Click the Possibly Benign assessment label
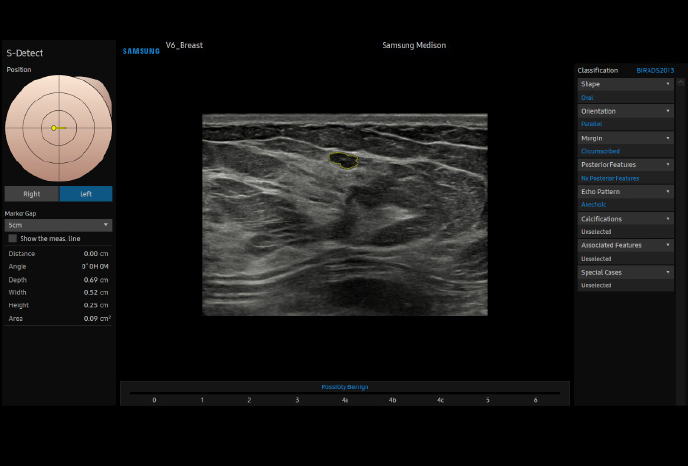The width and height of the screenshot is (688, 466). pos(344,387)
